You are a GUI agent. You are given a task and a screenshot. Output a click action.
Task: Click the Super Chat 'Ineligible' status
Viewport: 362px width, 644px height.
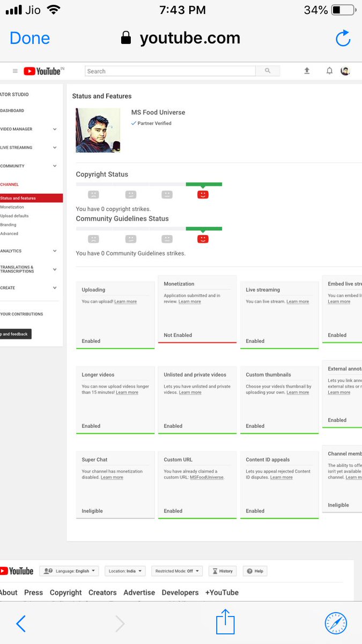tap(92, 511)
